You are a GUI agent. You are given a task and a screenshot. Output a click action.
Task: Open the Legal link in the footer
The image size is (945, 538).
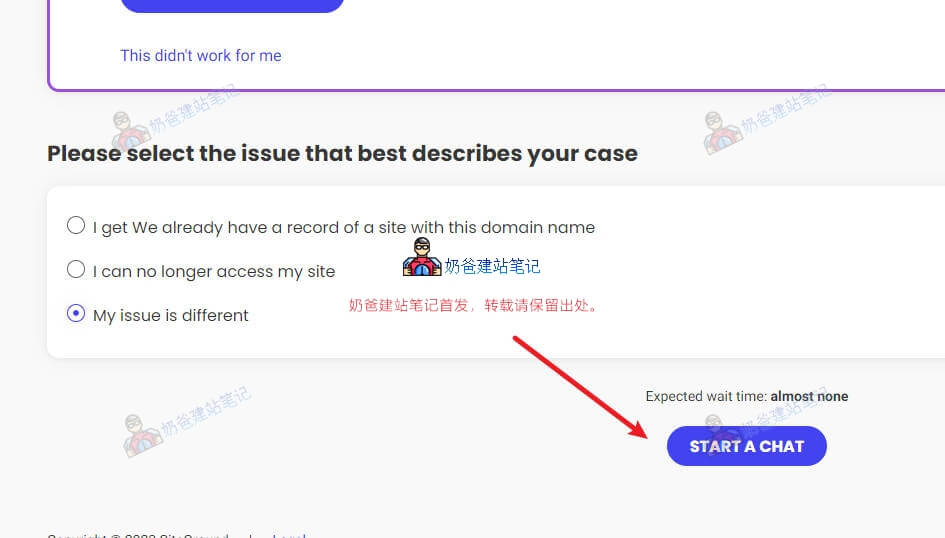point(289,535)
